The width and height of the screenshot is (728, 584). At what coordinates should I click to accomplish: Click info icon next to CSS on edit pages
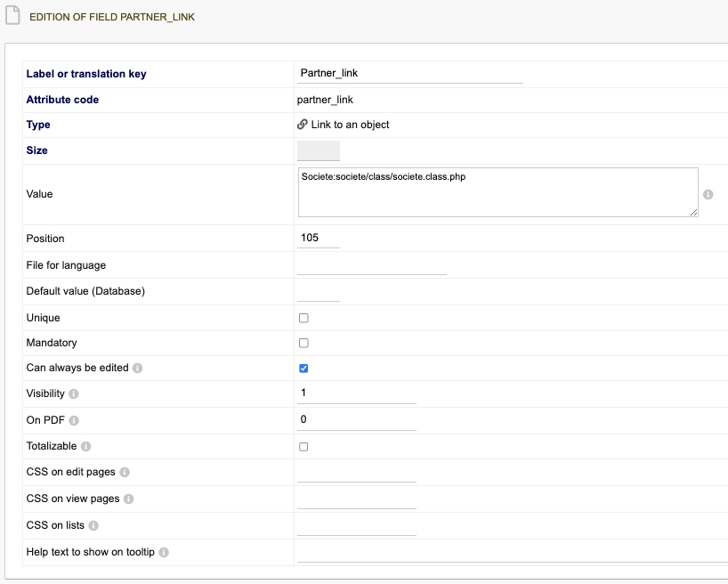125,472
